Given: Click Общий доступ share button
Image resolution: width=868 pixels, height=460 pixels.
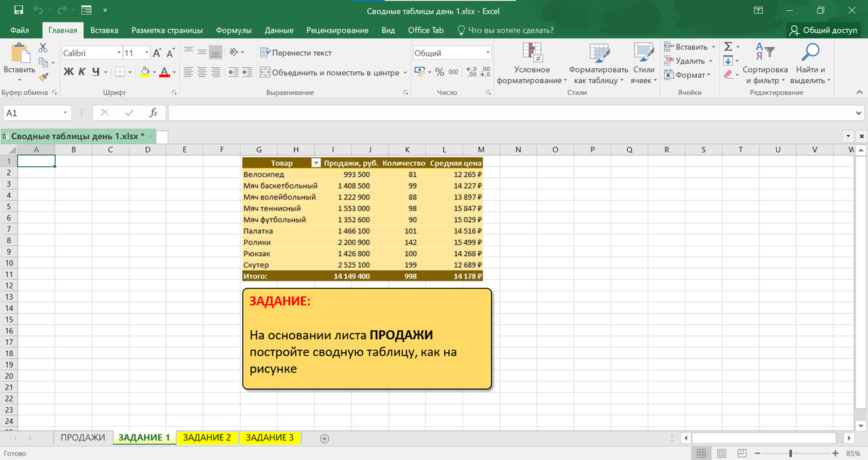Looking at the screenshot, I should (x=823, y=30).
